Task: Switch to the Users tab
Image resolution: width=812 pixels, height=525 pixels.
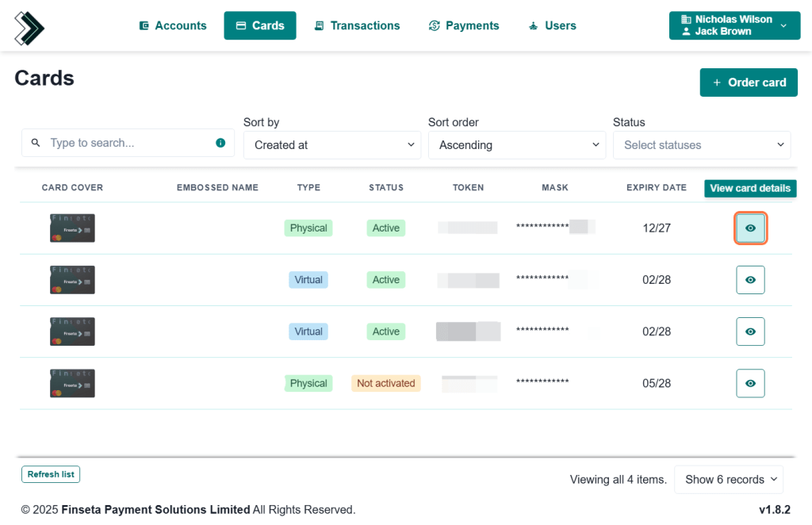Action: tap(552, 25)
